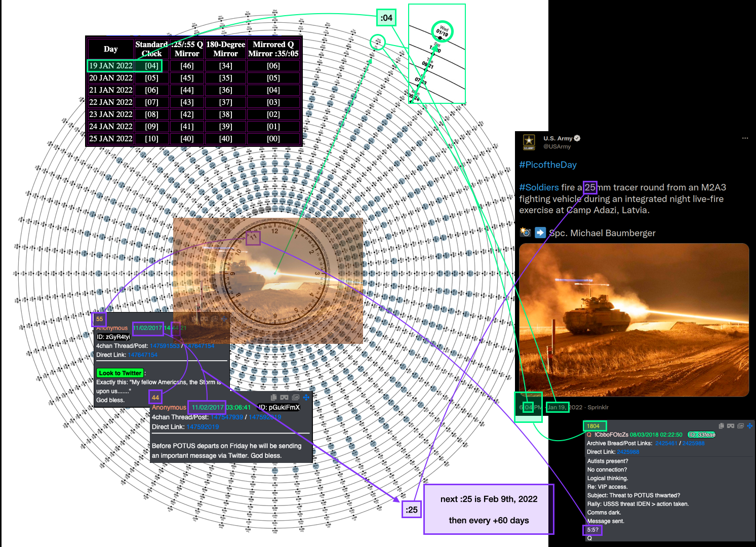This screenshot has height=547, width=756.
Task: Open the tweet's three-dot more menu
Action: point(745,138)
